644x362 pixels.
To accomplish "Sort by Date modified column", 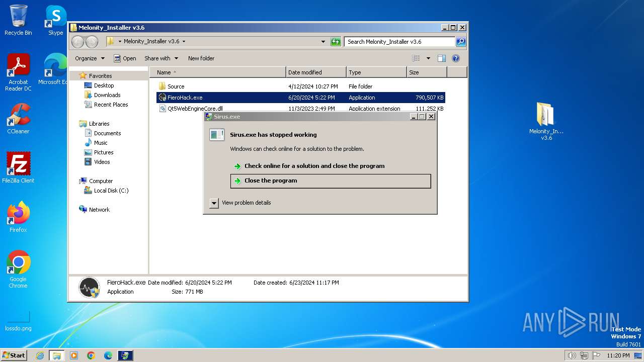I will click(x=316, y=72).
